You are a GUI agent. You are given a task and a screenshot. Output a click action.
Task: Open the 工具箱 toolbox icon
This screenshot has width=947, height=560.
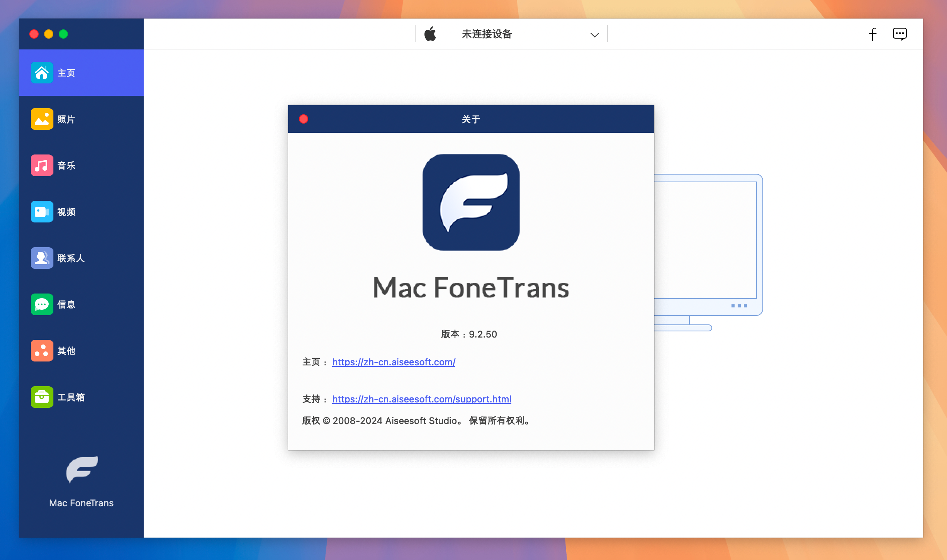click(x=42, y=397)
